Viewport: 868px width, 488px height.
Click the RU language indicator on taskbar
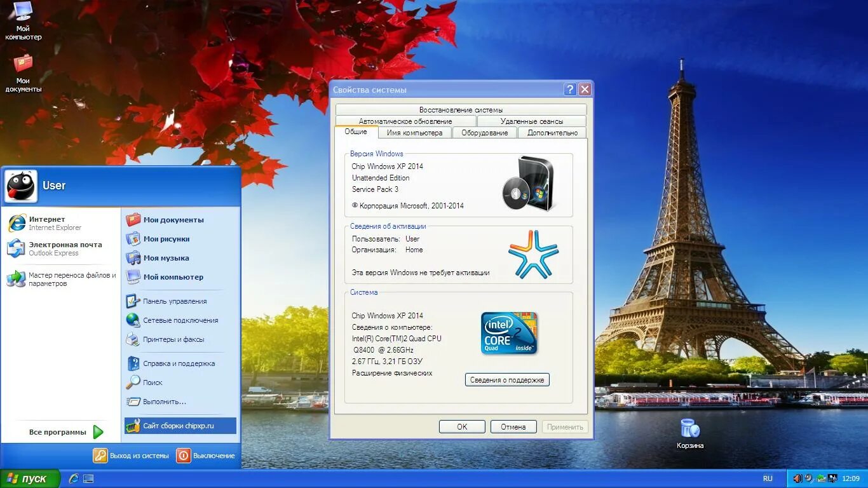(x=768, y=478)
